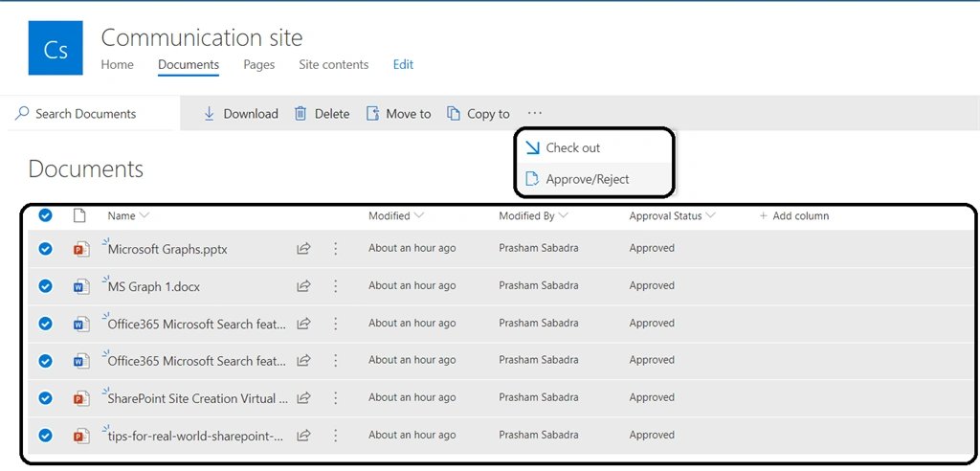The width and height of the screenshot is (980, 471).
Task: Click the Move to icon
Action: [372, 113]
